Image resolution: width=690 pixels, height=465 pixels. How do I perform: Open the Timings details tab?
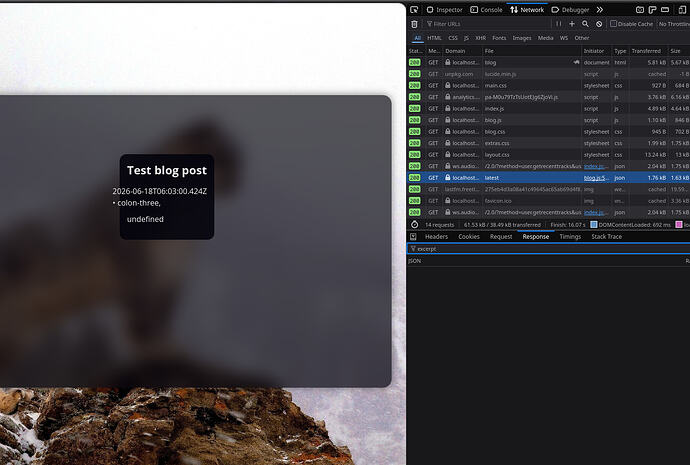click(x=570, y=237)
